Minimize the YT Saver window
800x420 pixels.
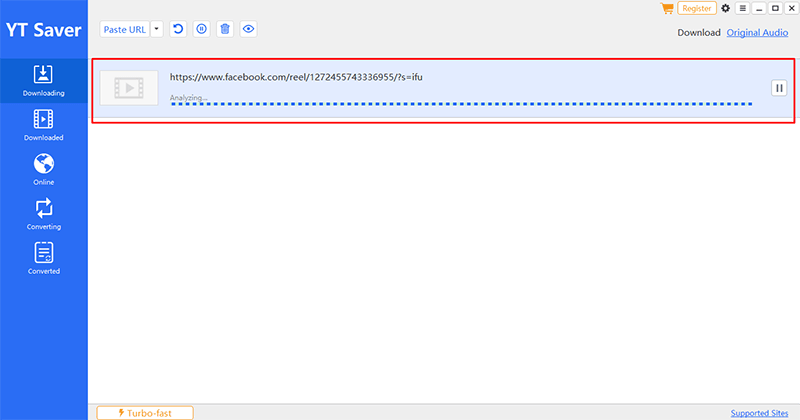(759, 8)
